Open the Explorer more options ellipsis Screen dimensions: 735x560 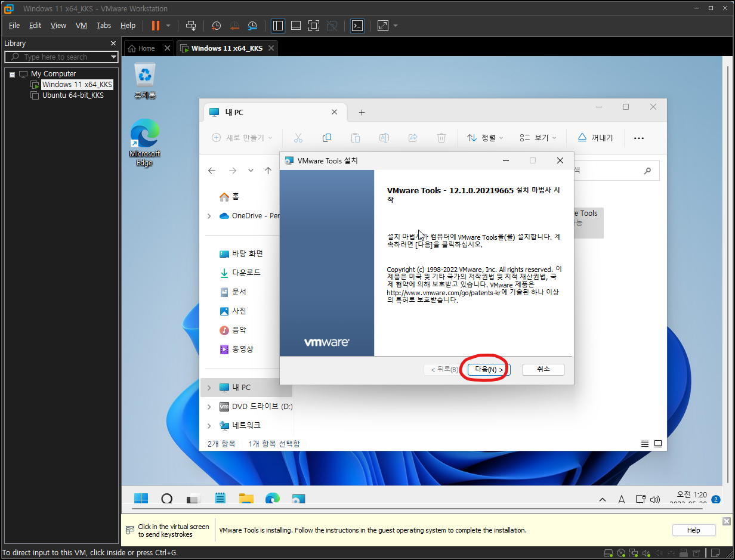pyautogui.click(x=639, y=138)
